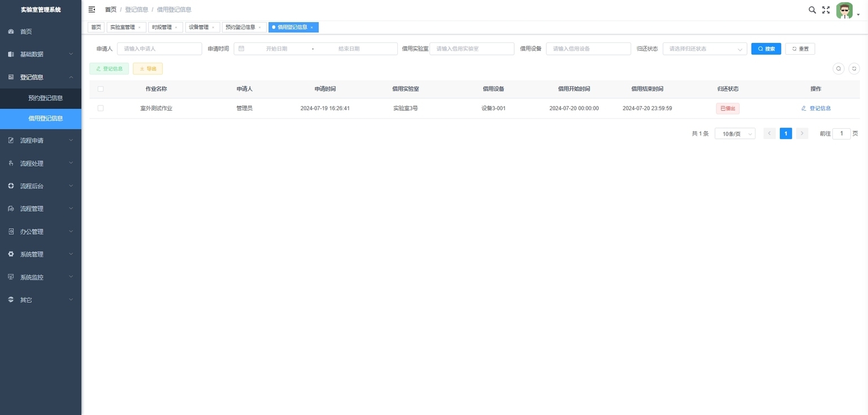Click the blue 搜索 button

(x=766, y=49)
